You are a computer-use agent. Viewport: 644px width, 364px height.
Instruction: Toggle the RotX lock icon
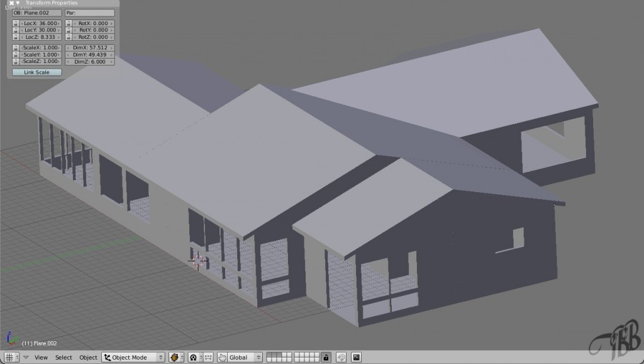(69, 23)
